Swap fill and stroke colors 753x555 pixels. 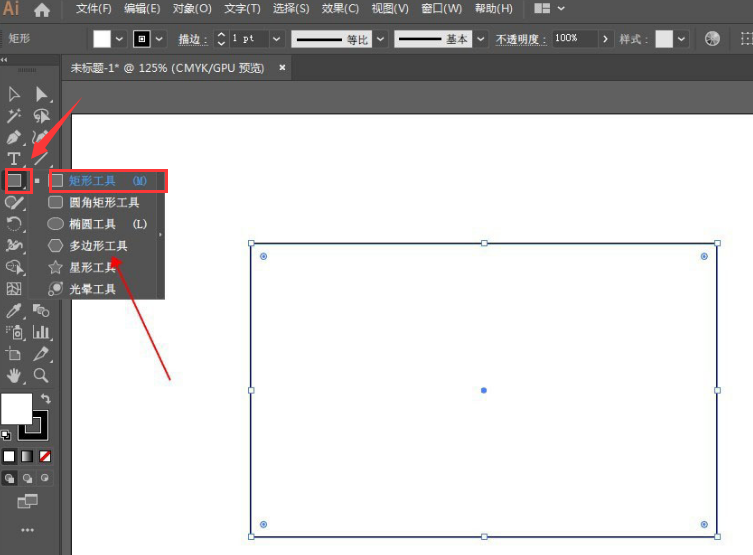pyautogui.click(x=45, y=399)
